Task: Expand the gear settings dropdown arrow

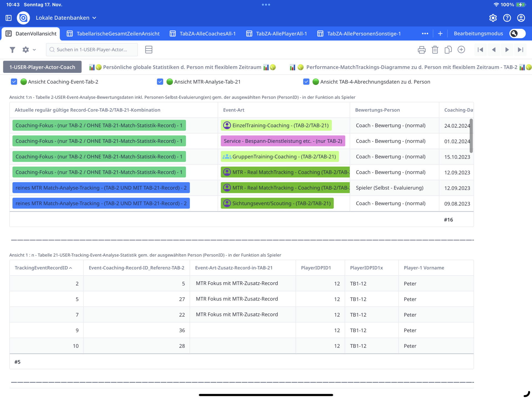Action: point(34,50)
